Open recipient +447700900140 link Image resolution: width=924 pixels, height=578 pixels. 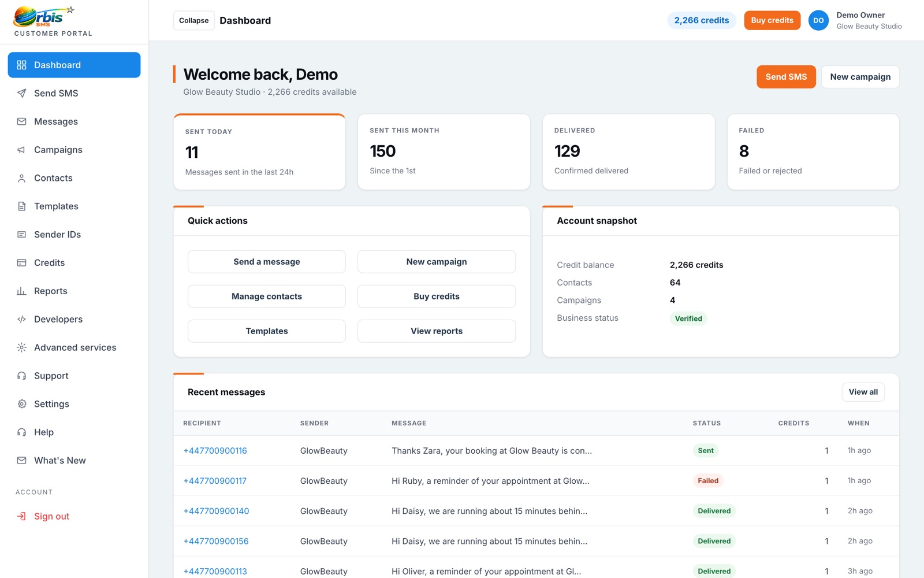click(x=216, y=511)
